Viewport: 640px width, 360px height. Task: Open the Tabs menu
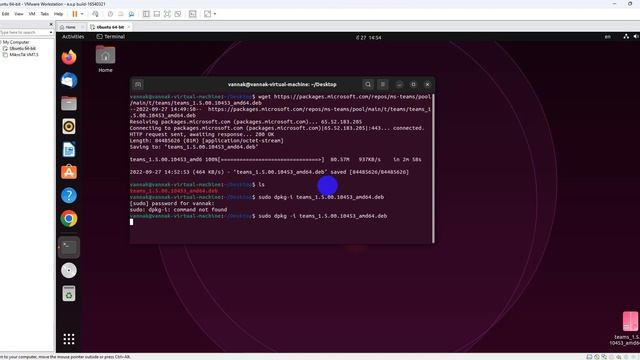click(x=44, y=14)
